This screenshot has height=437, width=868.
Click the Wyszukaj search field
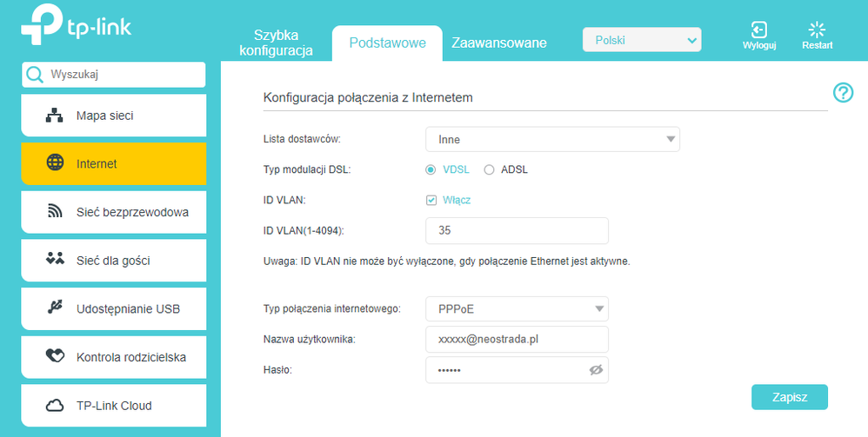click(113, 75)
